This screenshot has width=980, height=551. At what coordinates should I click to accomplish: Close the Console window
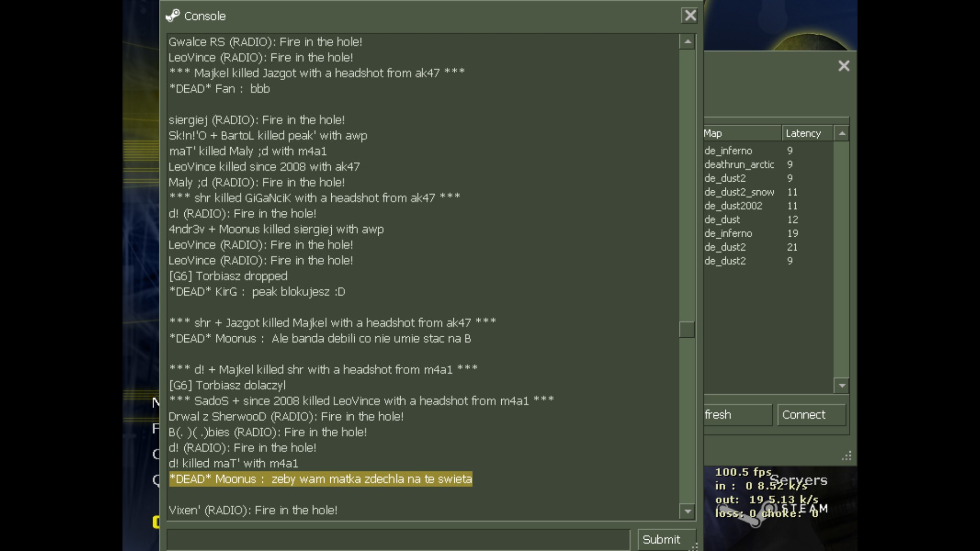coord(690,16)
